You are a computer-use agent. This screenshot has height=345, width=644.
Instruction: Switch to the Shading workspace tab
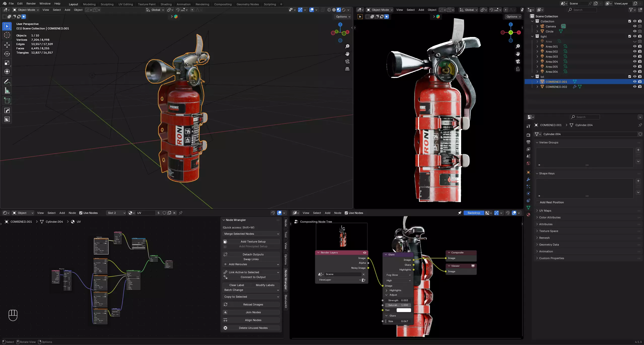click(x=166, y=4)
